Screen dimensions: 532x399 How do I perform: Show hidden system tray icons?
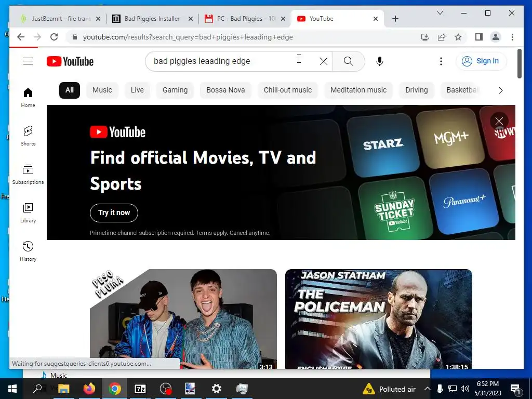(428, 389)
